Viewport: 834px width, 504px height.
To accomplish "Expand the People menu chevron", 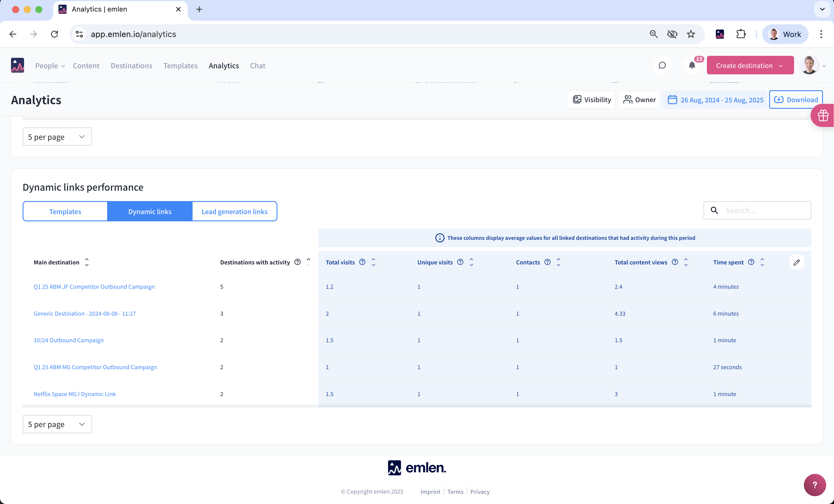I will point(63,66).
